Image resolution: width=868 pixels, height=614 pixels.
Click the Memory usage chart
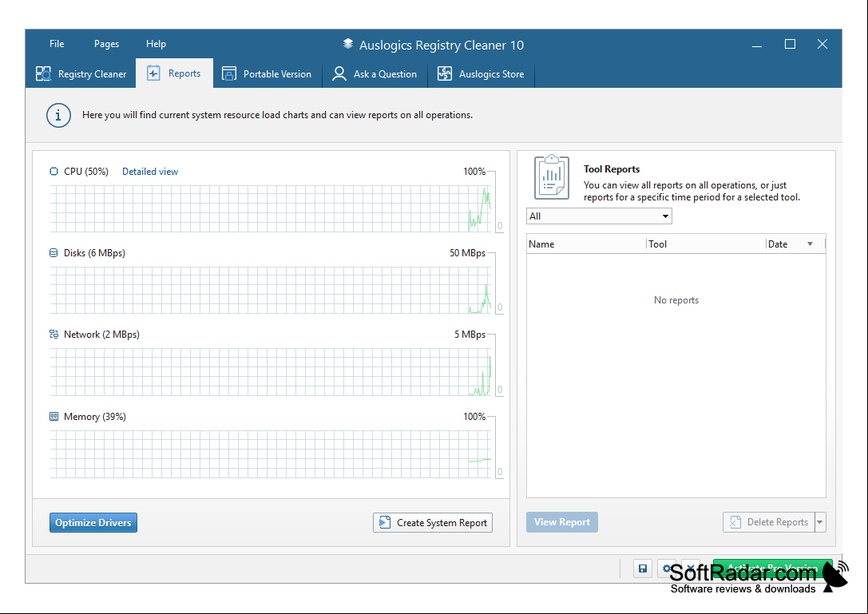[x=271, y=454]
